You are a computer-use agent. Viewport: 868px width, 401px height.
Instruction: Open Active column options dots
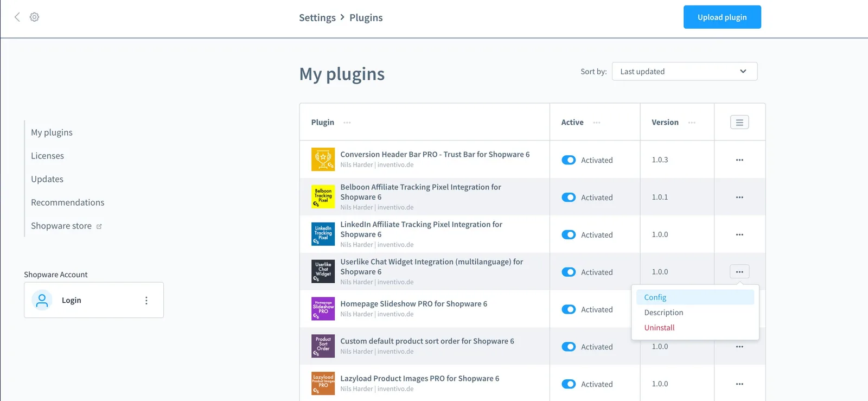597,123
